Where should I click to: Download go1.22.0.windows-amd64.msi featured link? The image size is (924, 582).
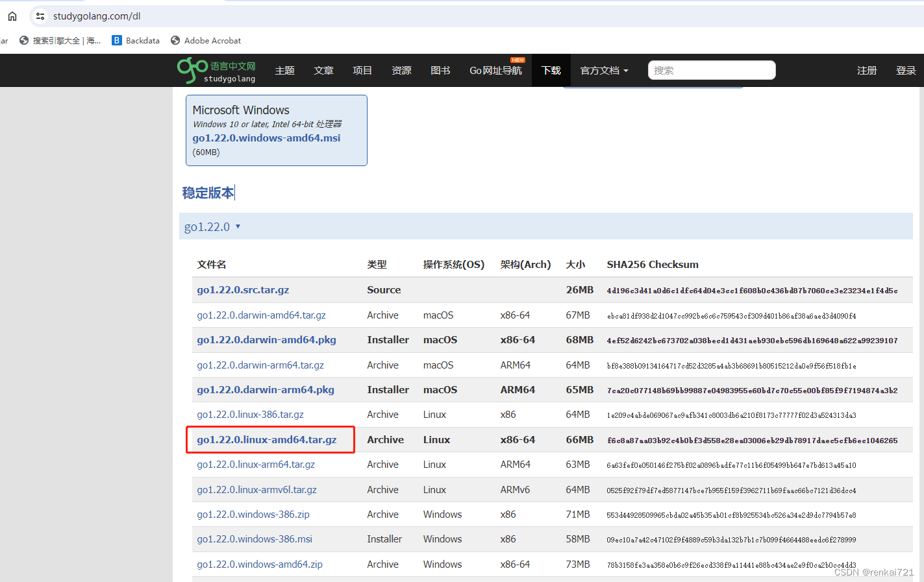coord(266,138)
